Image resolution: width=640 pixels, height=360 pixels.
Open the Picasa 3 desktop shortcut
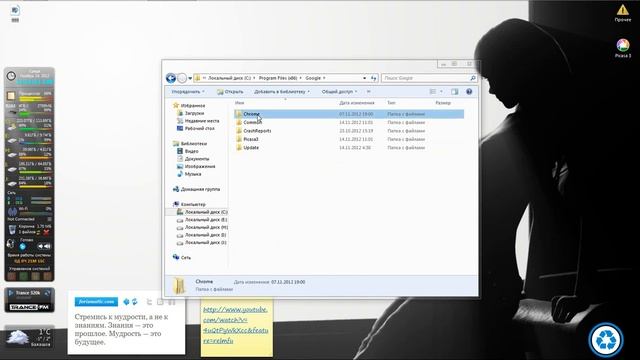(x=623, y=48)
